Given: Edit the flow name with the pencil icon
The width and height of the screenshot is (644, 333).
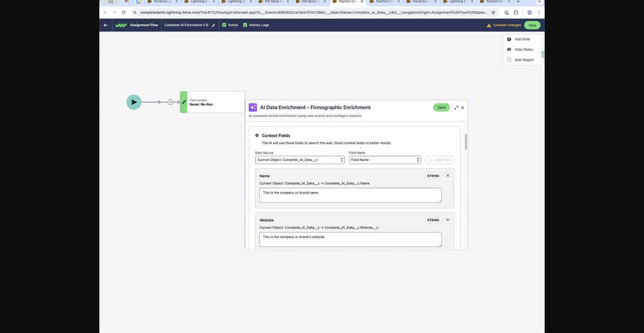Looking at the screenshot, I should [x=214, y=25].
